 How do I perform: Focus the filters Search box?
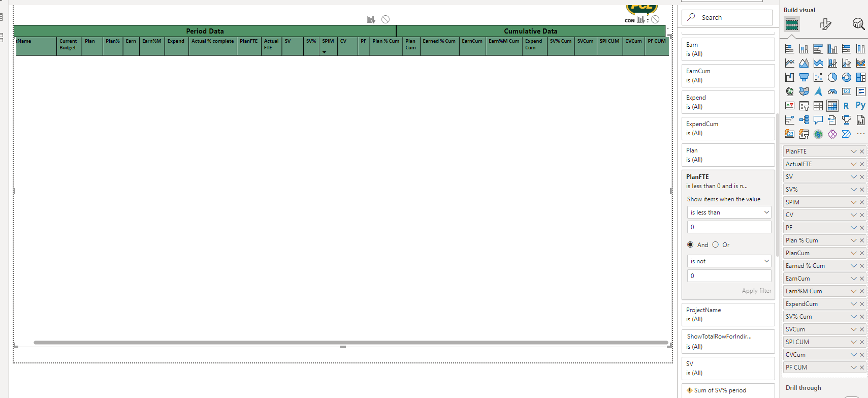(727, 17)
